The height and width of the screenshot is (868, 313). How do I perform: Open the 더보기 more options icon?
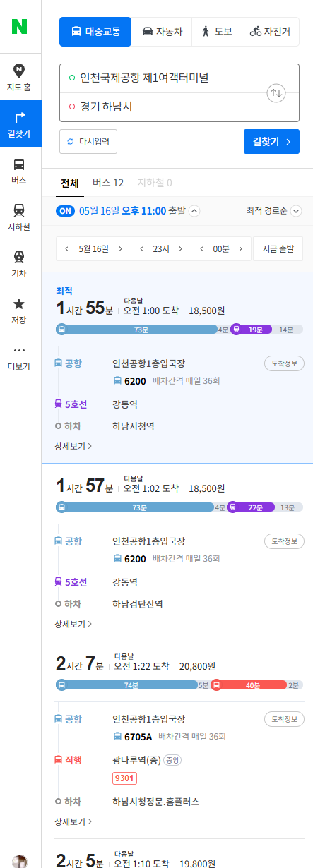point(20,357)
